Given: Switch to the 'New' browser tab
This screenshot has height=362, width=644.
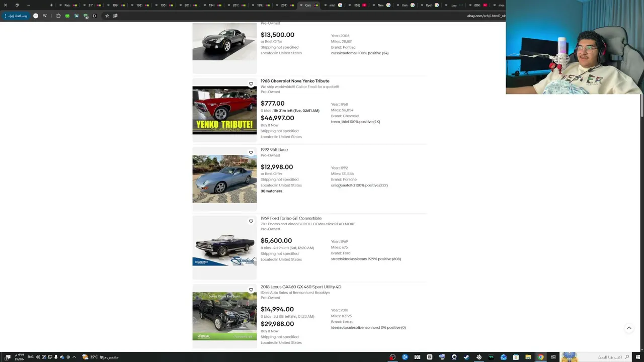Looking at the screenshot, I should pyautogui.click(x=380, y=5).
